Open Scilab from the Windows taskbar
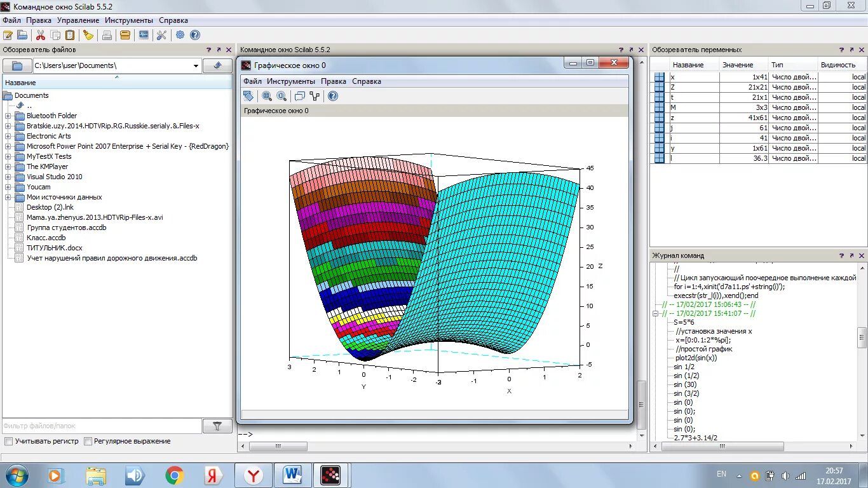 pos(330,475)
